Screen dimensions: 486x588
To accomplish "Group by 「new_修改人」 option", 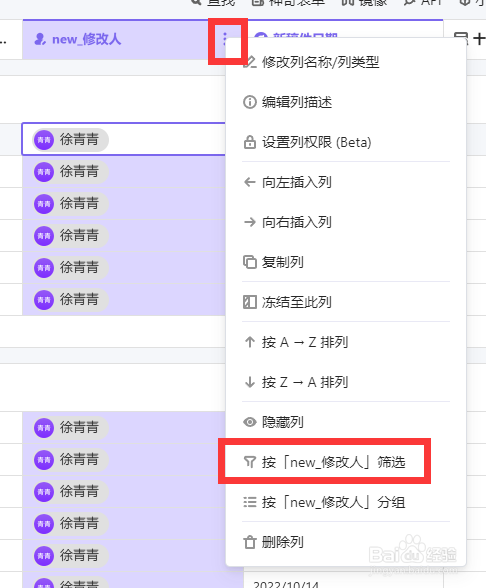I will point(333,502).
